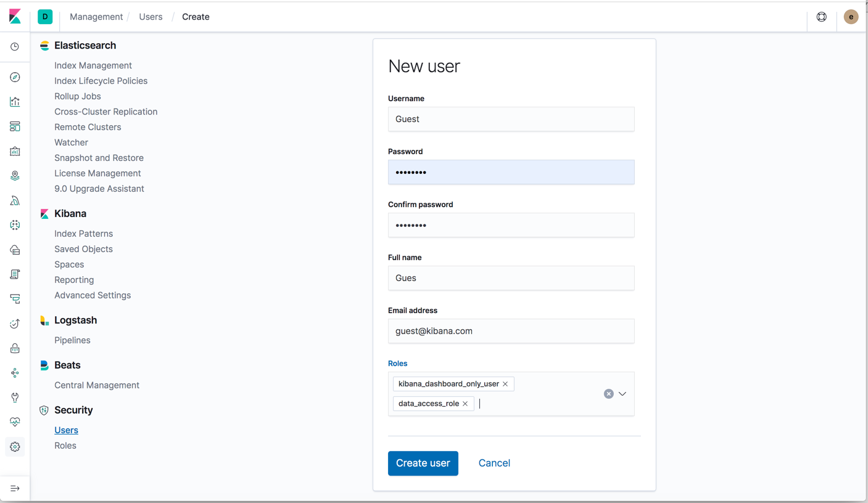Select the Dashboard icon in the sidebar
868x503 pixels.
point(15,126)
